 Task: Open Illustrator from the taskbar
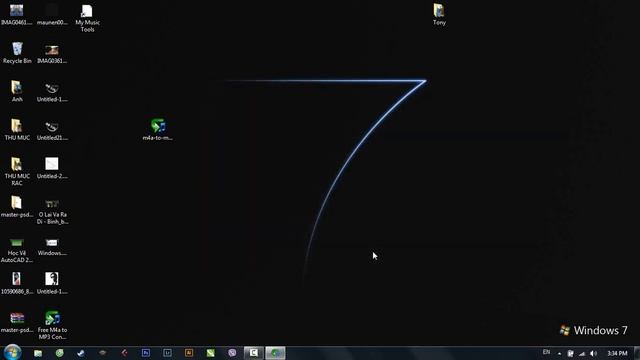(189, 353)
